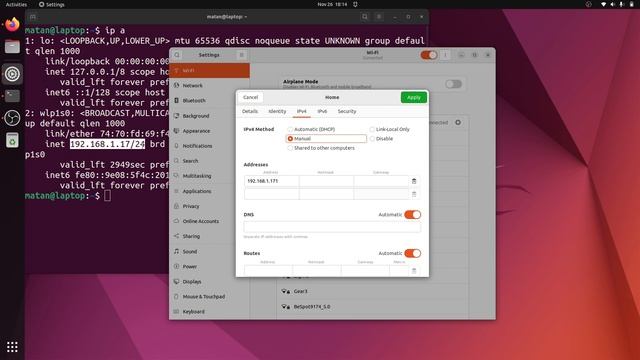Open Mouse & Touchpad settings
The image size is (640, 360).
[209, 297]
